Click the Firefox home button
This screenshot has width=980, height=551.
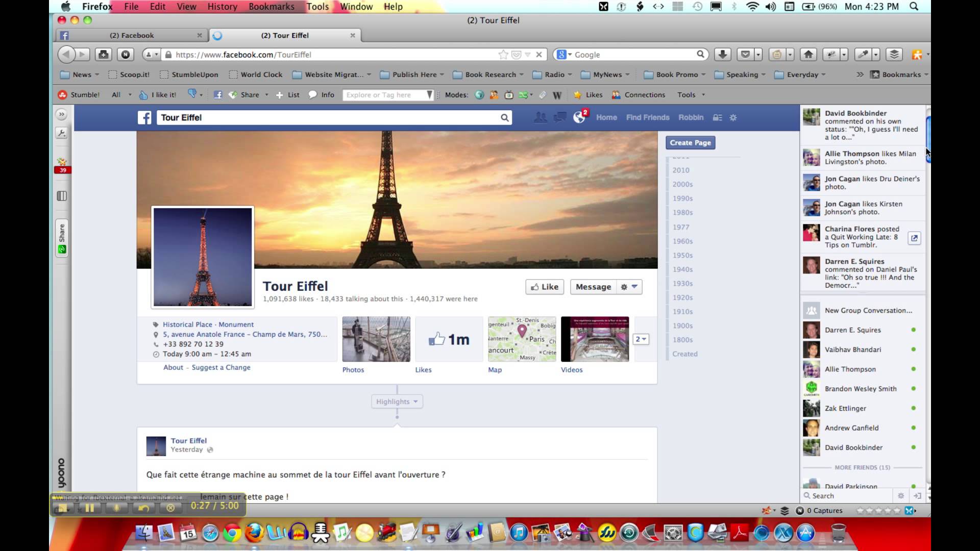tap(808, 54)
